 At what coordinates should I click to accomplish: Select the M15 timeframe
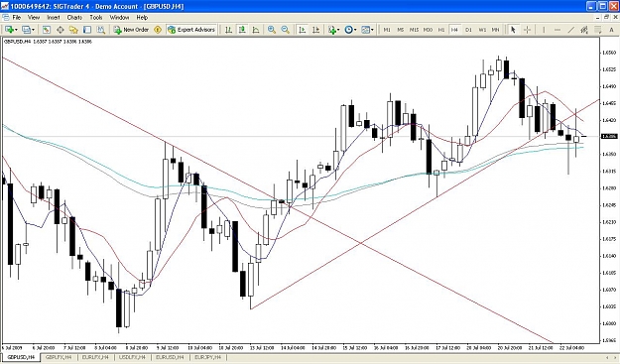[414, 30]
